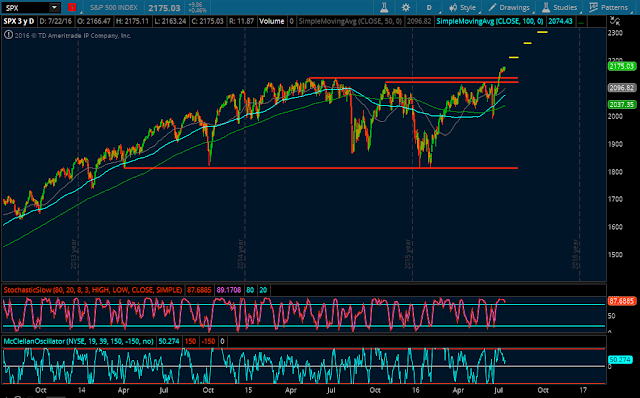Select the McClellanOscillator study label
Image resolution: width=640 pixels, height=398 pixels.
[x=78, y=341]
